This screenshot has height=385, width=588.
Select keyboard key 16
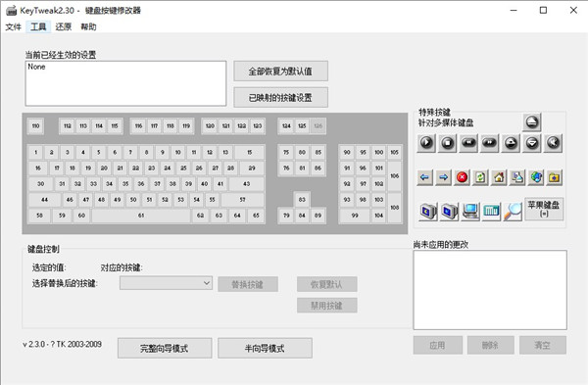pos(38,168)
